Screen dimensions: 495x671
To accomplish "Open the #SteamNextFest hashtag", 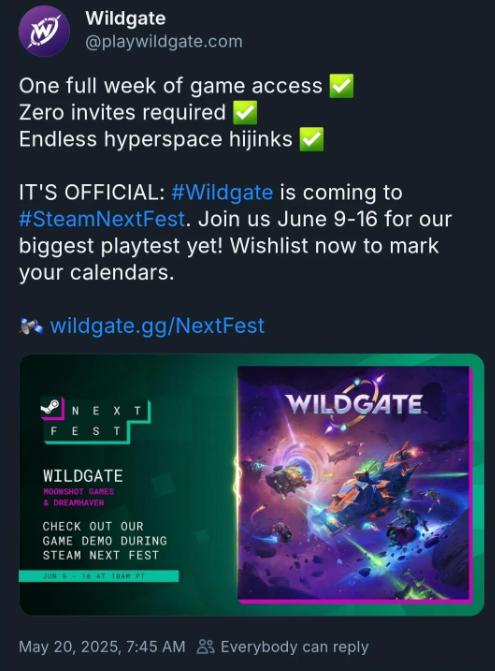I will 102,219.
